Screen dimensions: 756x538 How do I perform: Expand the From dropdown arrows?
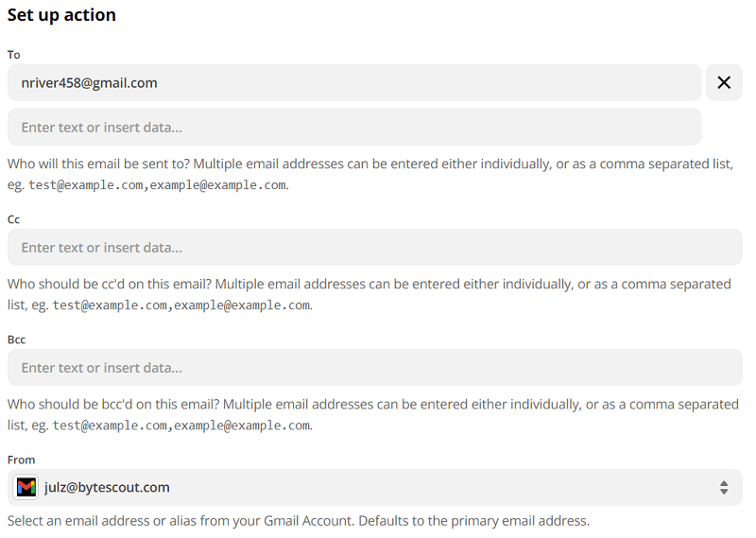[x=723, y=488]
